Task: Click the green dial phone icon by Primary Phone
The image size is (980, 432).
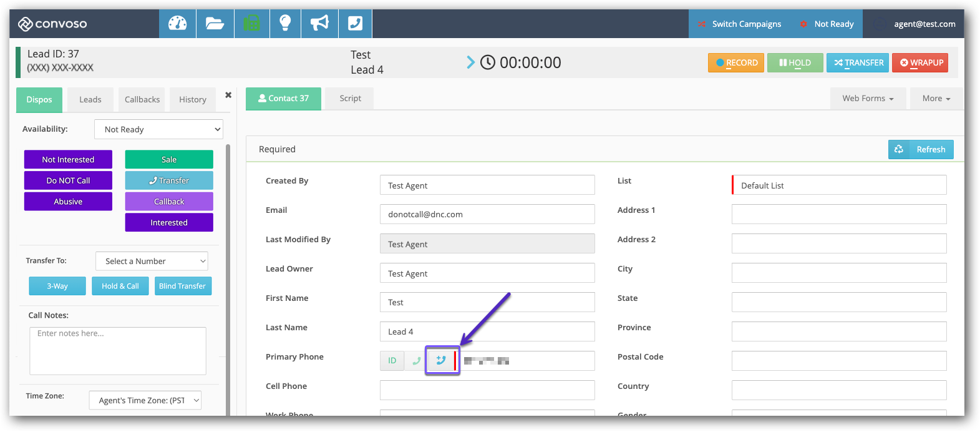Action: (416, 360)
